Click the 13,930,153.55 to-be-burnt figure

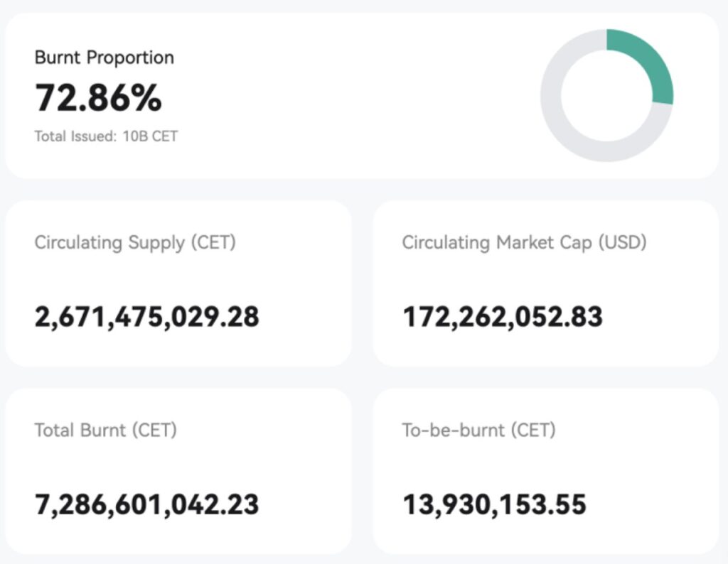click(x=495, y=504)
